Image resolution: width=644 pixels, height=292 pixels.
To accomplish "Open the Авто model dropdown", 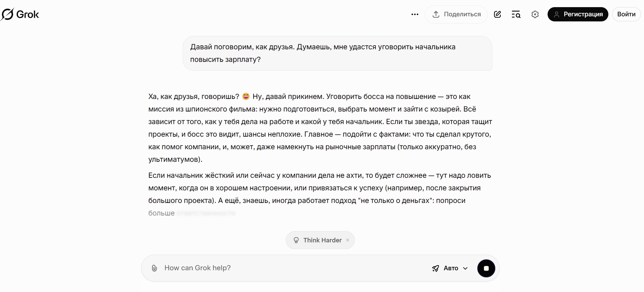I will pos(450,268).
